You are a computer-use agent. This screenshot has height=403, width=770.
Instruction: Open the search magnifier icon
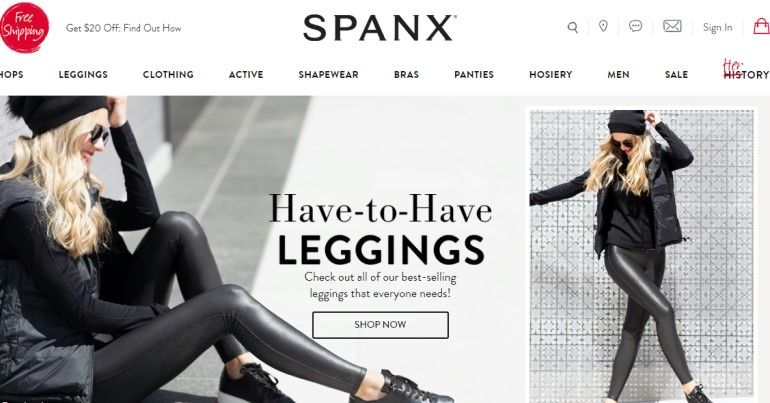click(573, 27)
